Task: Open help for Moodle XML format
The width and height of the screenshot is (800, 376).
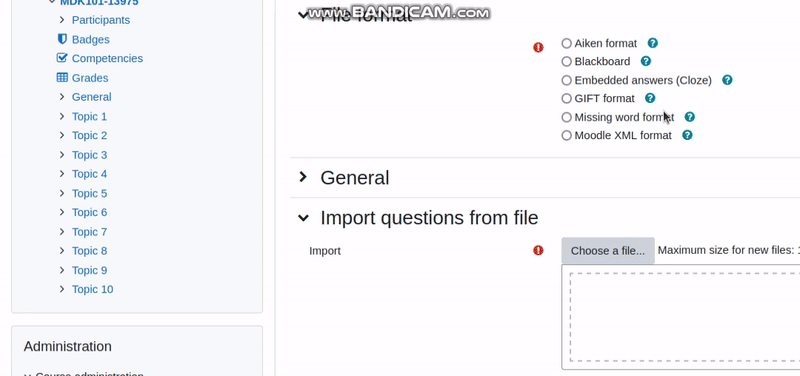Action: (688, 135)
